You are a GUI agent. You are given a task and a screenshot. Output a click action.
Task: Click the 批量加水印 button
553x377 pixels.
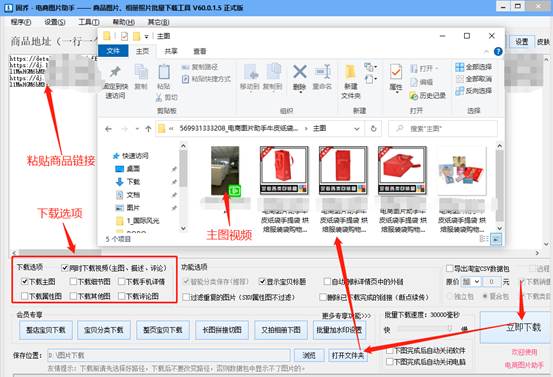[339, 330]
